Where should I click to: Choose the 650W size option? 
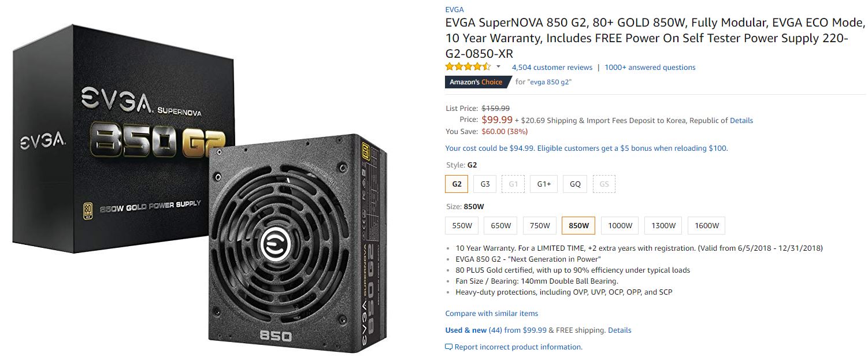[x=500, y=225]
